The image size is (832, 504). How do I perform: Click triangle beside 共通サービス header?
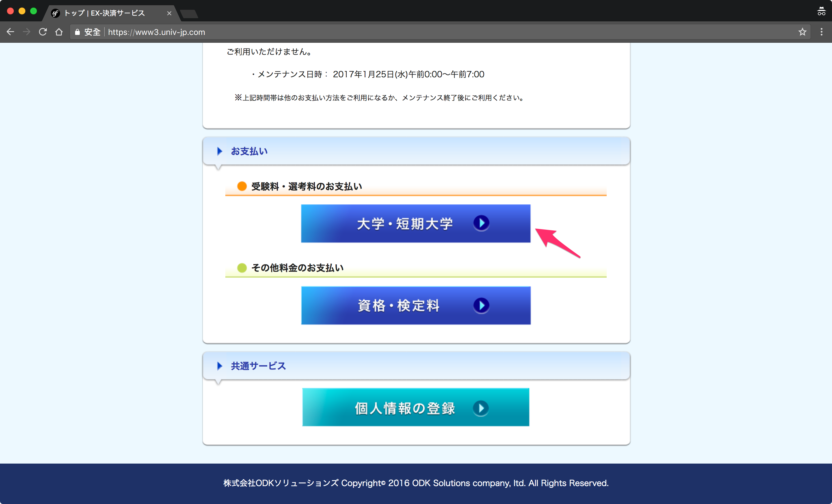coord(220,366)
